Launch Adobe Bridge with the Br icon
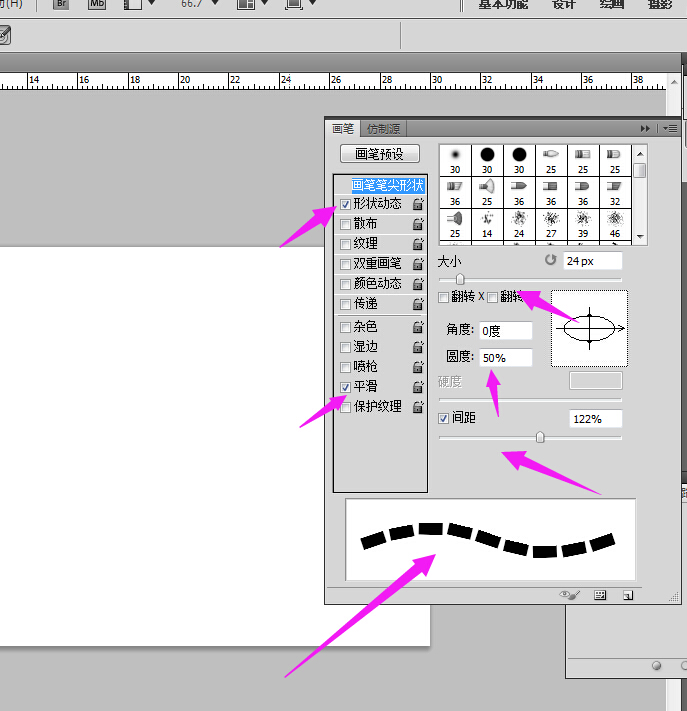687x711 pixels. coord(61,4)
